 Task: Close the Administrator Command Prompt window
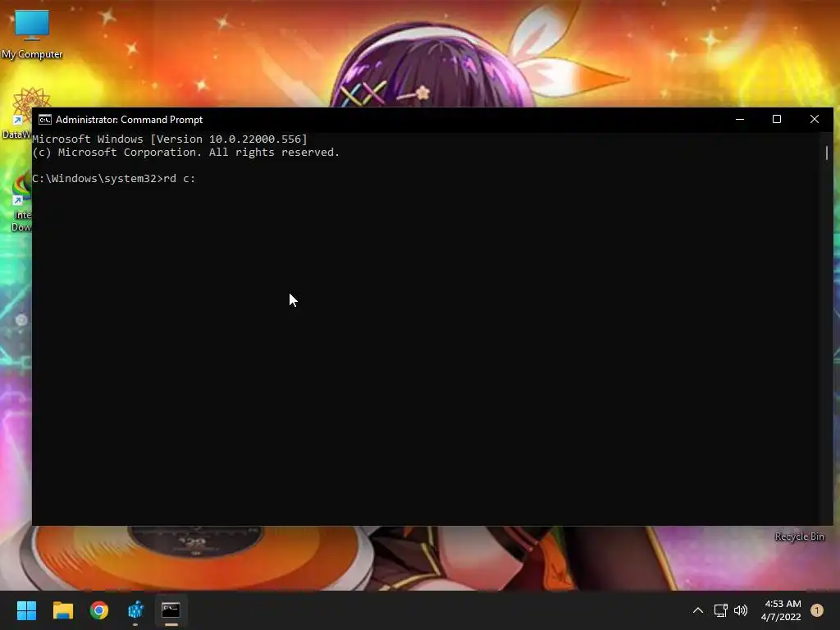click(x=815, y=120)
